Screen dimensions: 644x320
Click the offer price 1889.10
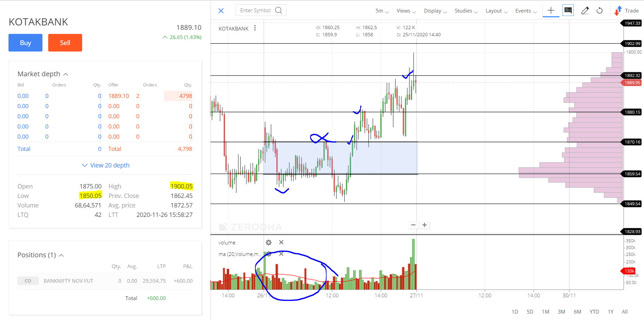tap(119, 96)
